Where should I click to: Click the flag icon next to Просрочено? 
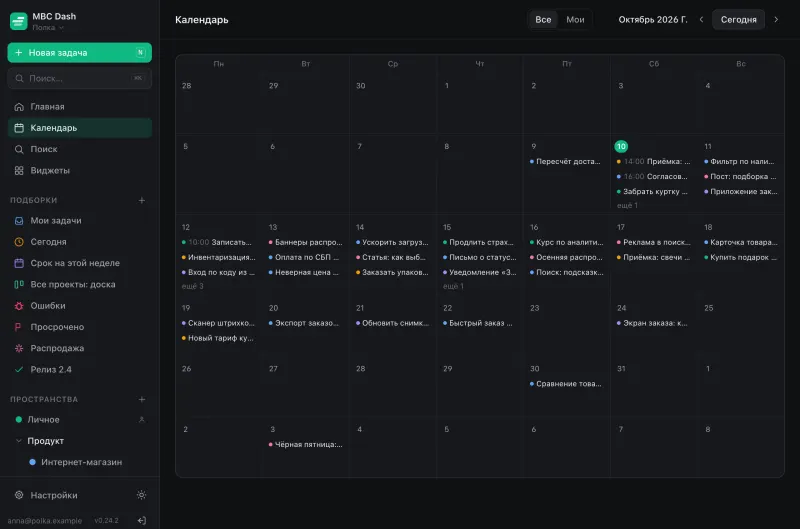click(x=19, y=327)
